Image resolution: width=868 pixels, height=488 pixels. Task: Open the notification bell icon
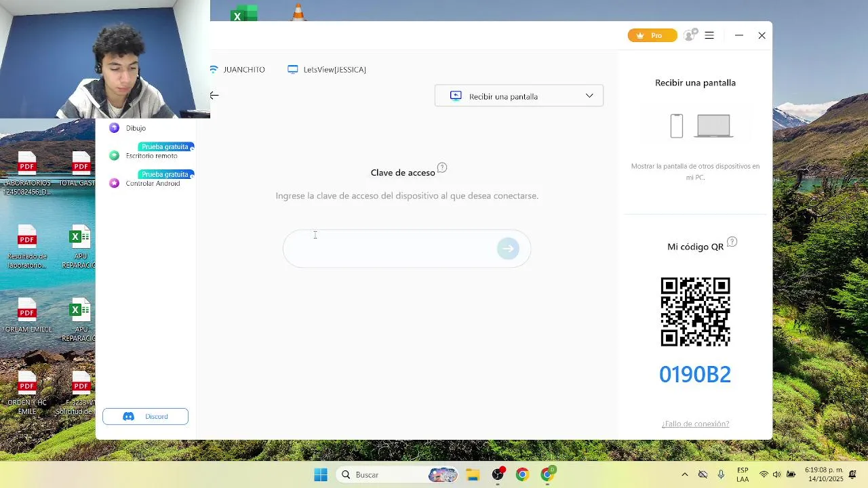click(x=853, y=474)
